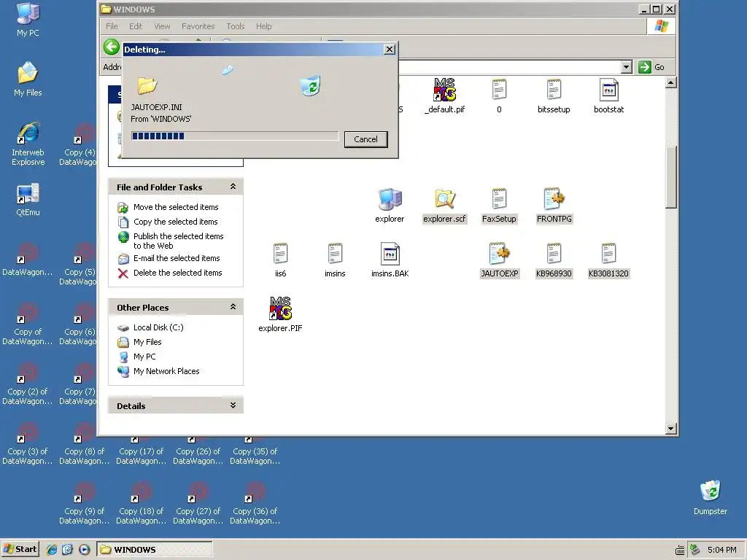
Task: Click the Go button
Action: [651, 67]
